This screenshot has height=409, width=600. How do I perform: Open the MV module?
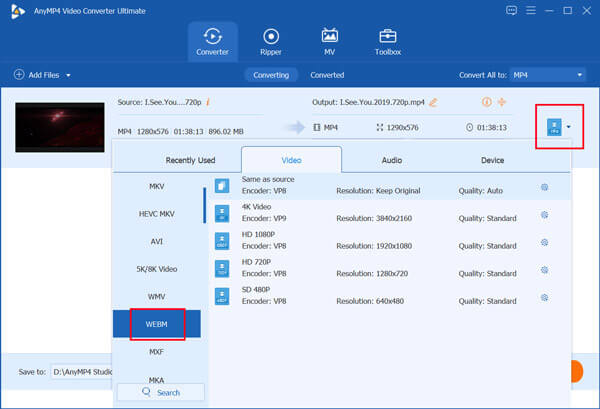[329, 42]
